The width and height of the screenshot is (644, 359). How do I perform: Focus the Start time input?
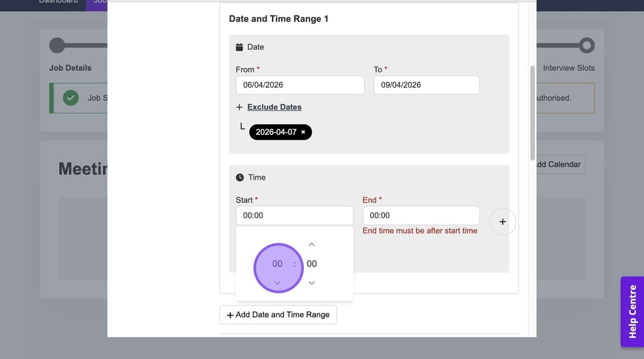tap(294, 215)
